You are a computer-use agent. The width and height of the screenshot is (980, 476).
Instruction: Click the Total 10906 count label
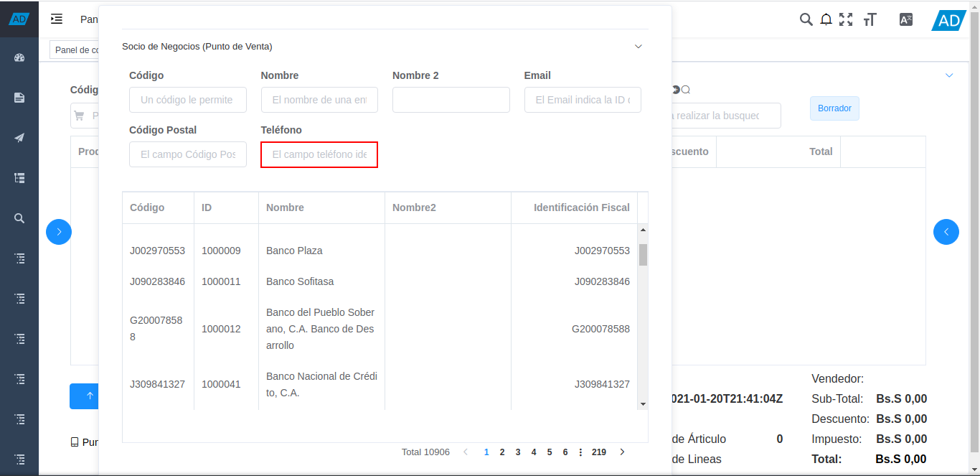tap(425, 452)
